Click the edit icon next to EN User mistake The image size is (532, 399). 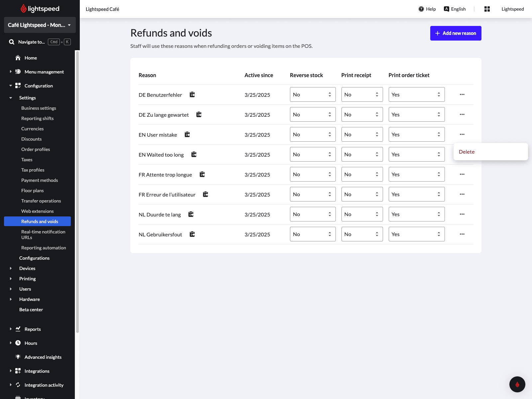click(x=187, y=135)
